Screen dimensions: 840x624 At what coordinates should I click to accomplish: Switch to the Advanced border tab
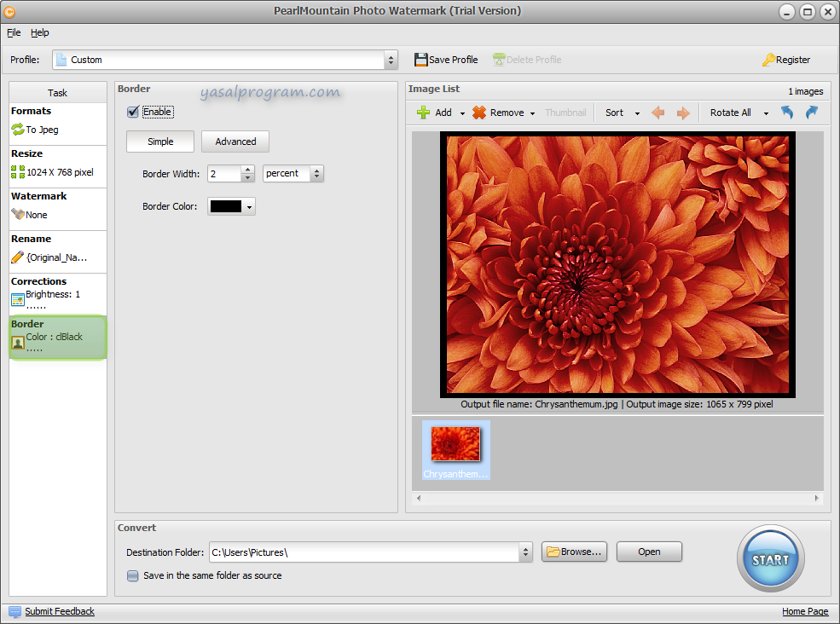click(x=235, y=142)
